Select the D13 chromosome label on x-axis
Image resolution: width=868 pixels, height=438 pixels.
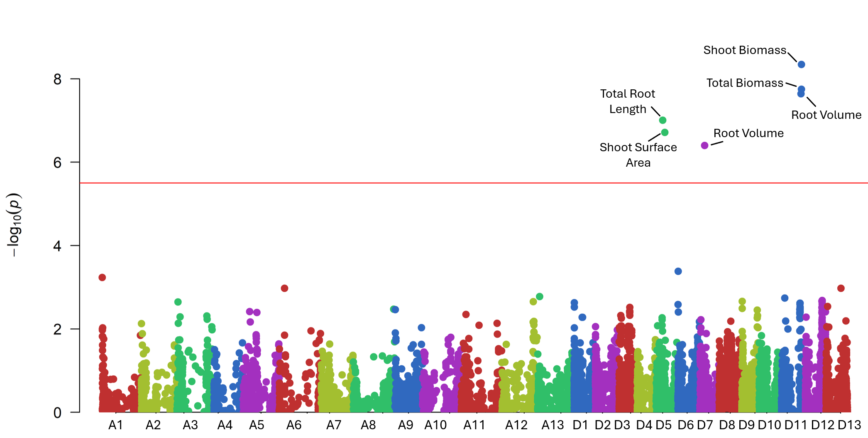pos(849,425)
